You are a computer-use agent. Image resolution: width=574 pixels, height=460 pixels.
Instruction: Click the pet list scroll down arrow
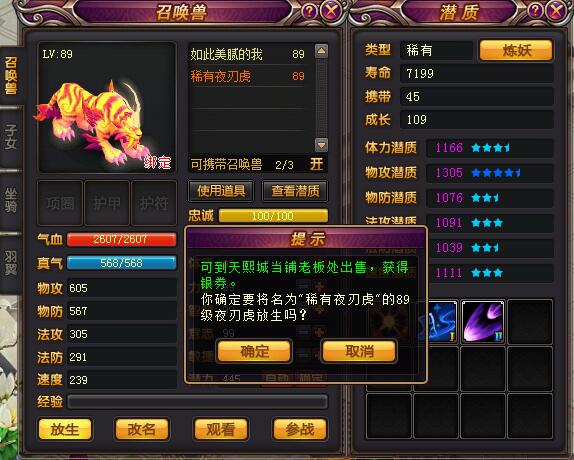[x=321, y=145]
